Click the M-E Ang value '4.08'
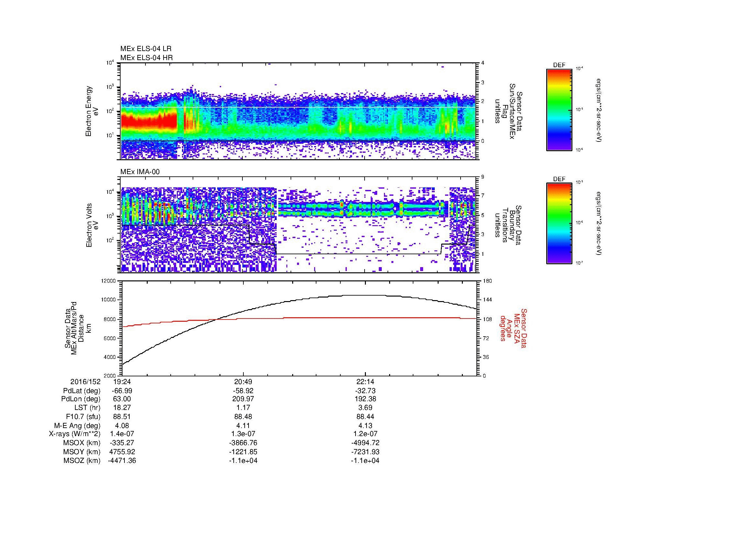 coord(122,426)
